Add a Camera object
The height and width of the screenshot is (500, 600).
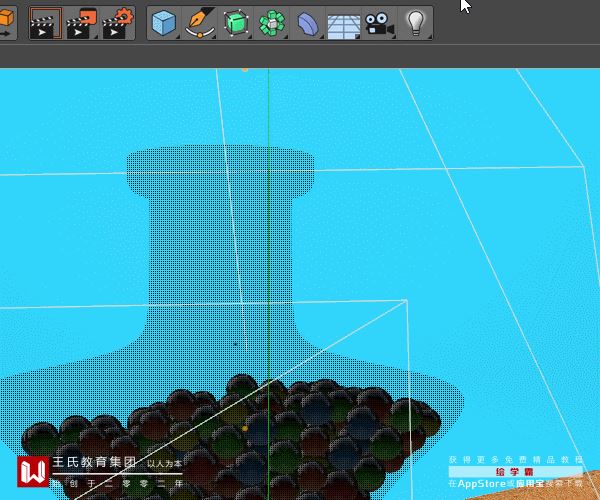pyautogui.click(x=379, y=24)
